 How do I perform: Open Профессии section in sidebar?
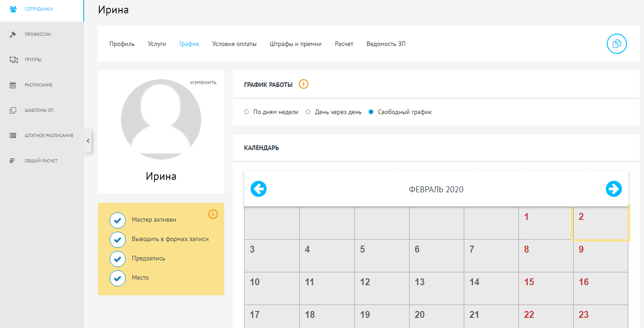click(42, 34)
